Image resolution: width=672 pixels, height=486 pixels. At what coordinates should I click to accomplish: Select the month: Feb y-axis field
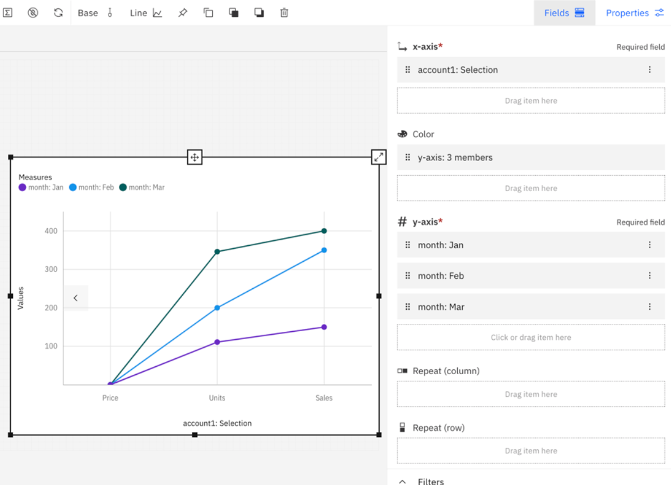tap(531, 276)
